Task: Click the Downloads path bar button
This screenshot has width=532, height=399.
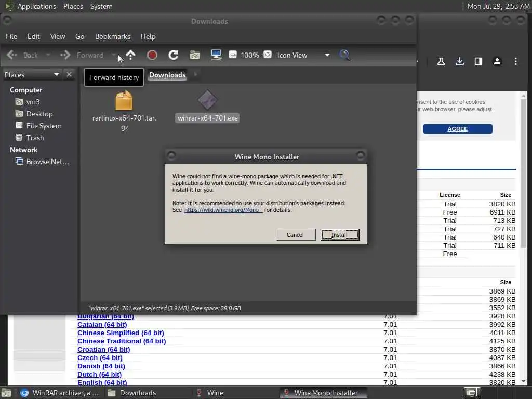Action: [x=167, y=75]
